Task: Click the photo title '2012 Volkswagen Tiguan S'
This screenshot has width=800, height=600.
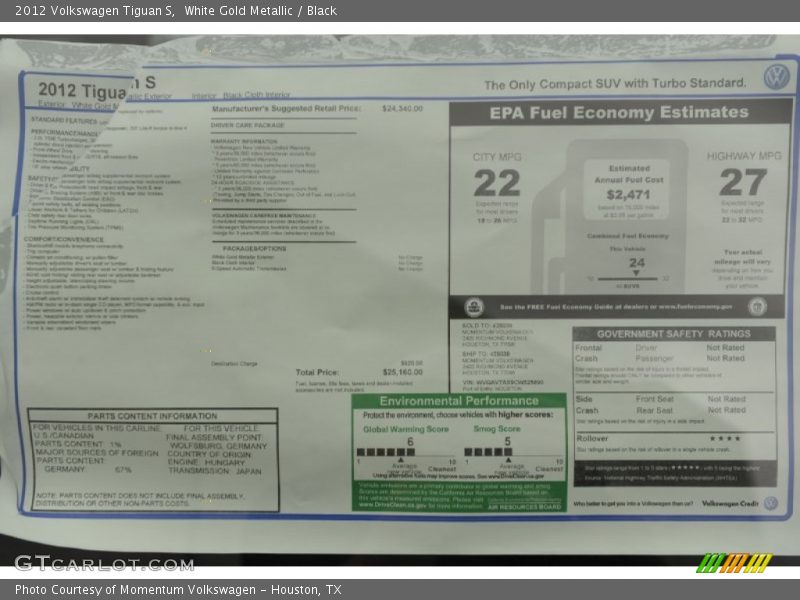Action: tap(95, 11)
